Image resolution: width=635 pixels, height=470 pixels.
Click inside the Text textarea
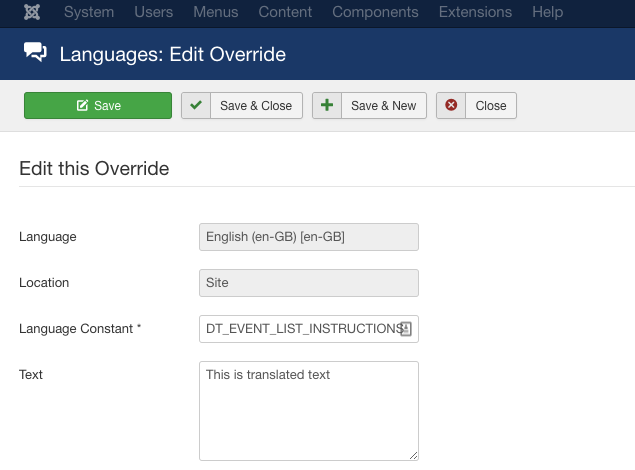tap(308, 410)
